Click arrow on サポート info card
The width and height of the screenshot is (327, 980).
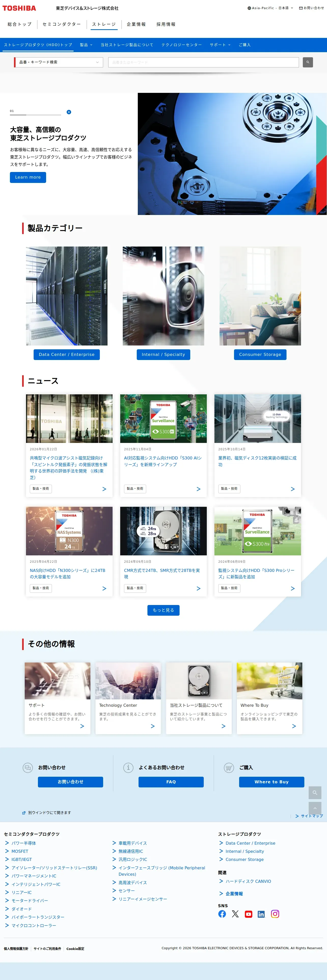point(82,726)
